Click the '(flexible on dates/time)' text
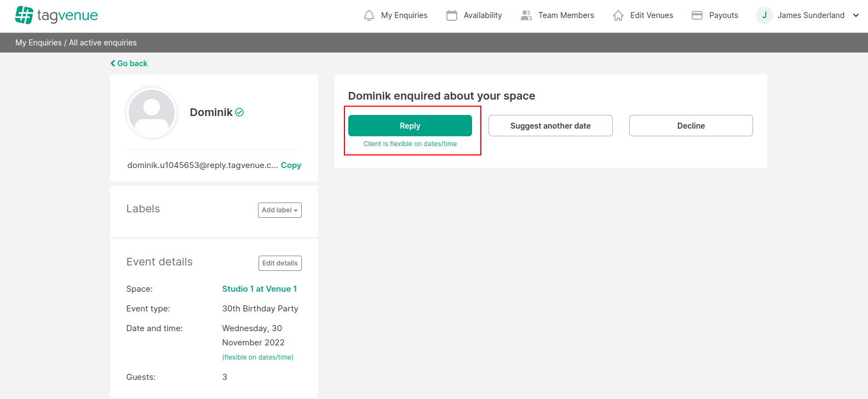Image resolution: width=868 pixels, height=399 pixels. click(258, 357)
